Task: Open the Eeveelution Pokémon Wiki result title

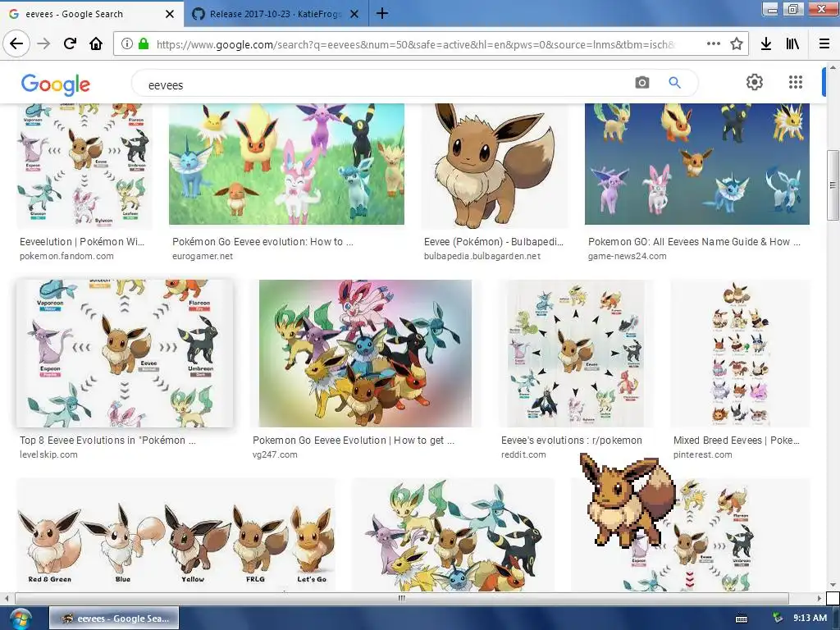Action: click(x=82, y=242)
